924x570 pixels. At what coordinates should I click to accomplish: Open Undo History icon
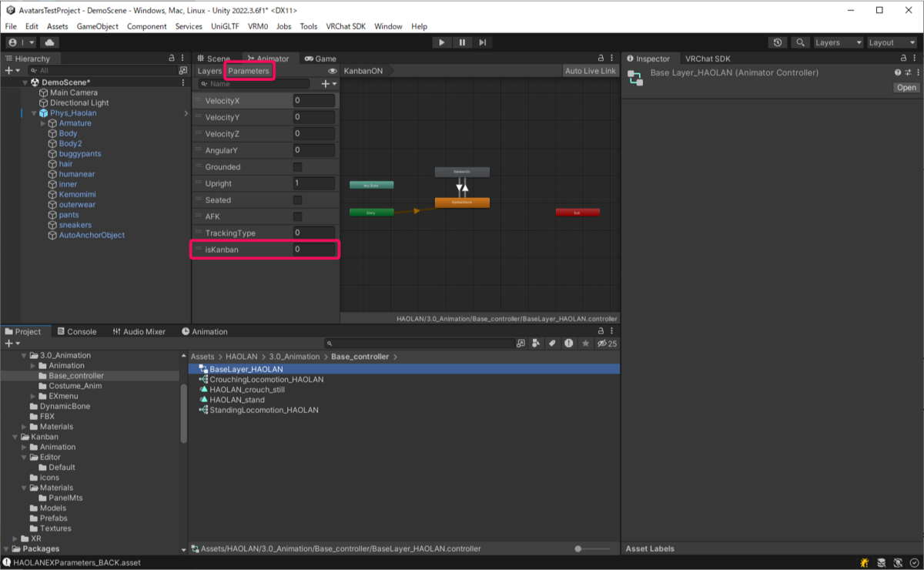778,42
